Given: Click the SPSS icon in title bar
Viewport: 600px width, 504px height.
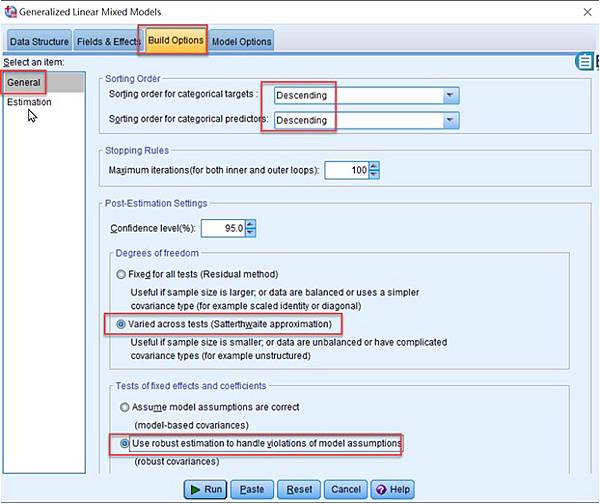Looking at the screenshot, I should [10, 12].
